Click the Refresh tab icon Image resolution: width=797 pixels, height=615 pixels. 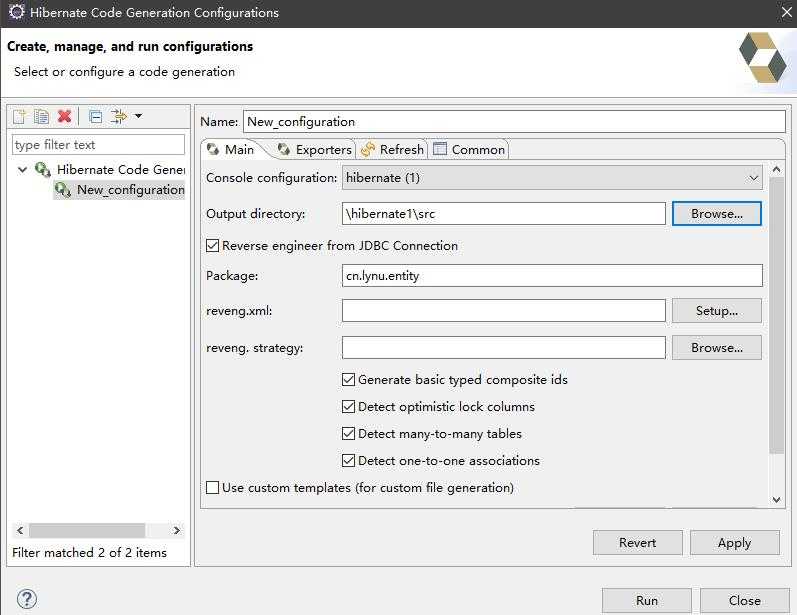[x=367, y=149]
